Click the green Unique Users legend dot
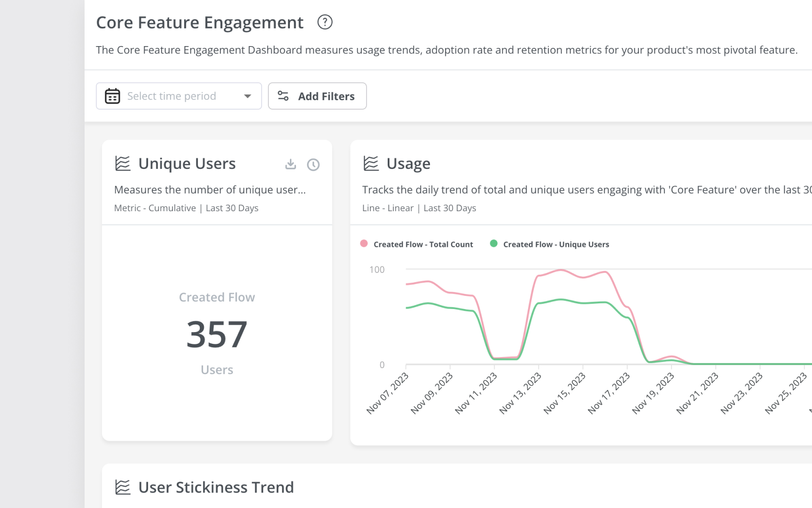The width and height of the screenshot is (812, 508). [493, 244]
